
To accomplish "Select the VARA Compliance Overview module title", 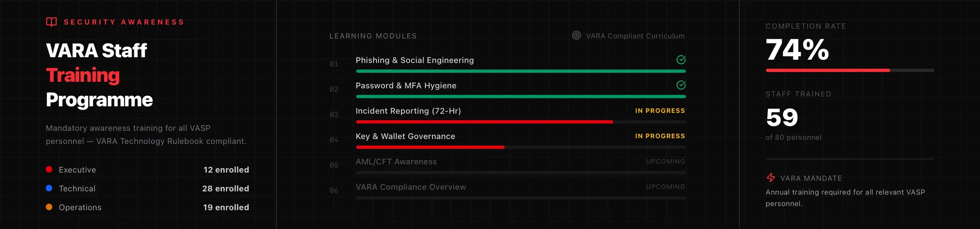I will click(x=411, y=187).
